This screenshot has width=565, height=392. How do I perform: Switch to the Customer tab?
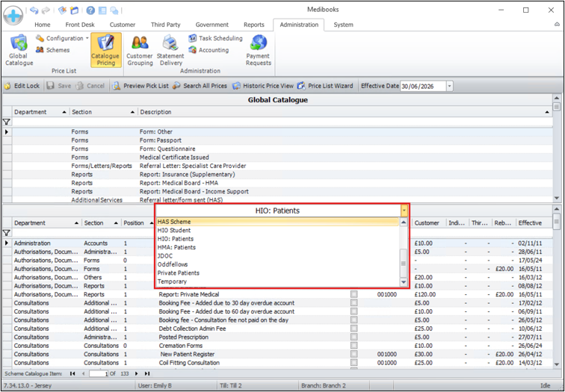123,25
